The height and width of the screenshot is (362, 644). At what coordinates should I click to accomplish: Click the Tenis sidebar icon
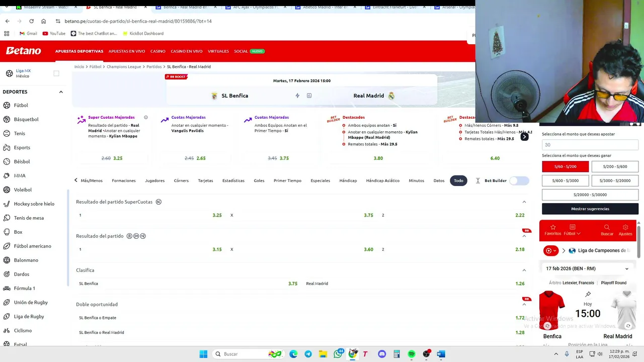pyautogui.click(x=7, y=133)
